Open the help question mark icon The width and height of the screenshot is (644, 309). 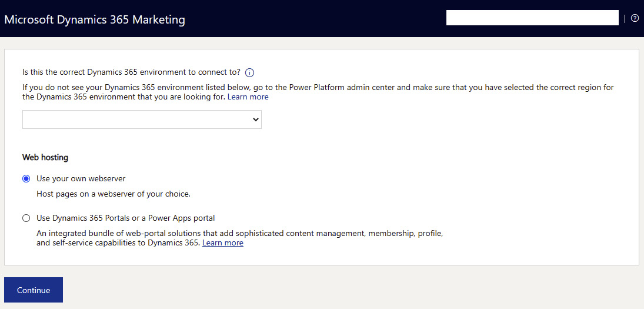(635, 18)
